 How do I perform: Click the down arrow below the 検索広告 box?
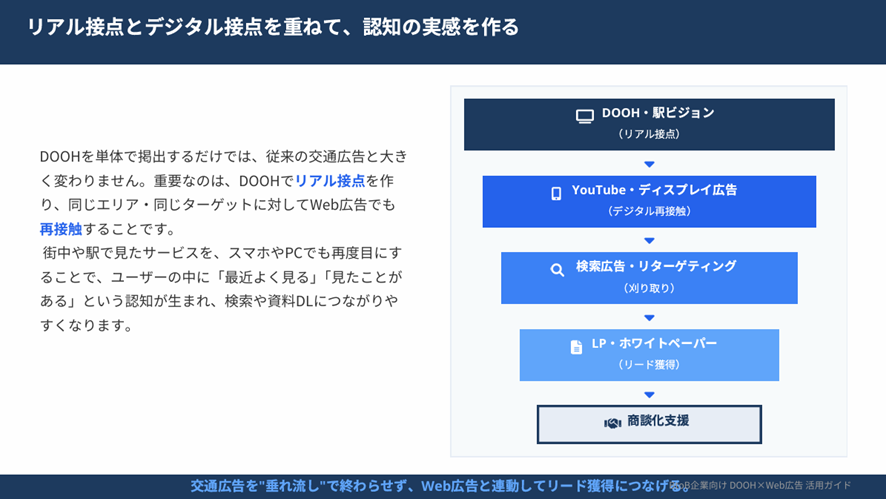point(649,318)
